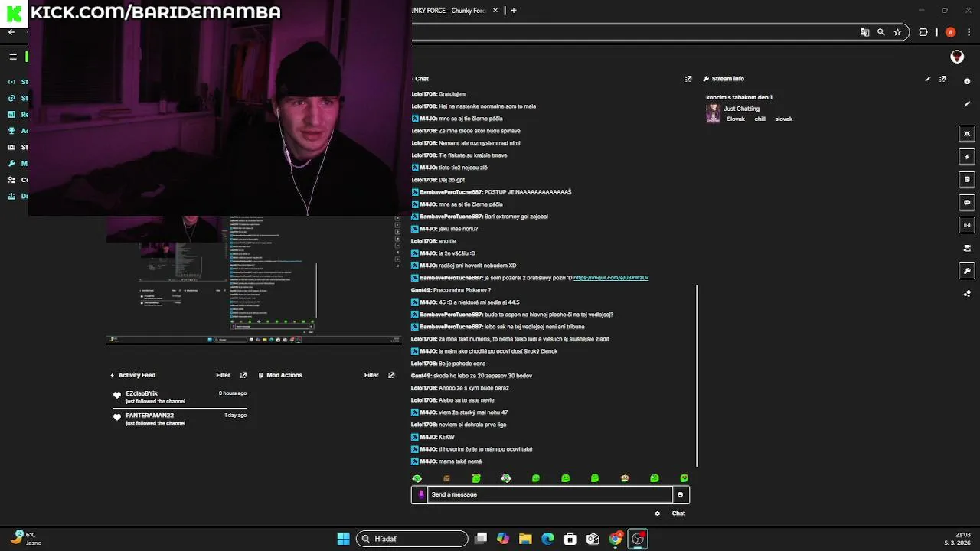Image resolution: width=980 pixels, height=551 pixels.
Task: Select chat message 'M4JO: KEKW'
Action: (x=433, y=437)
